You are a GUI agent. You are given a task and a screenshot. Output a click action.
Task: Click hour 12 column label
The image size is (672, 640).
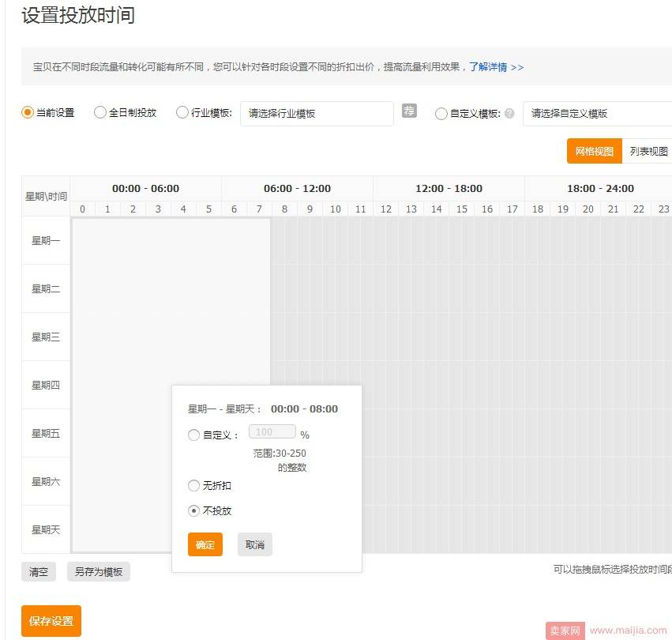click(x=385, y=209)
